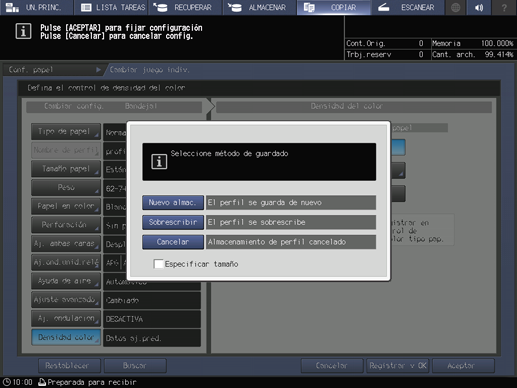Image resolution: width=517 pixels, height=388 pixels.
Task: Click text 'Almacenamiento de perfil cancelado'
Action: 277,242
